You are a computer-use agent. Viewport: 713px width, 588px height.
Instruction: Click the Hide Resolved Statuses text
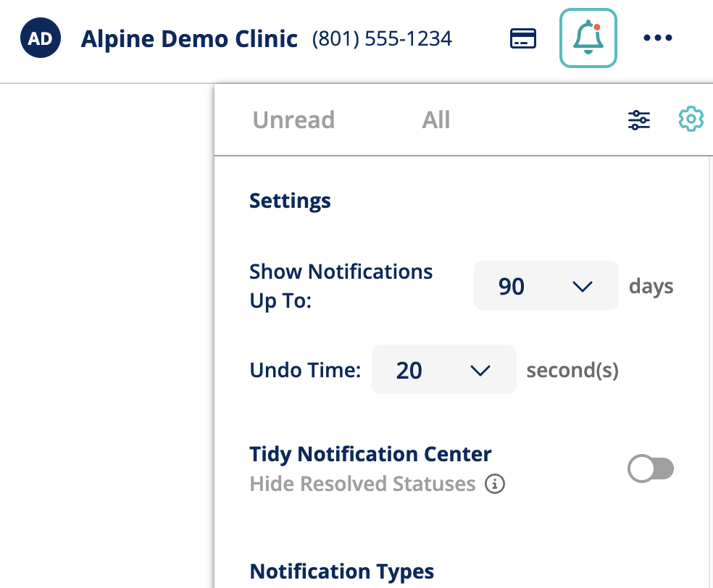click(363, 484)
